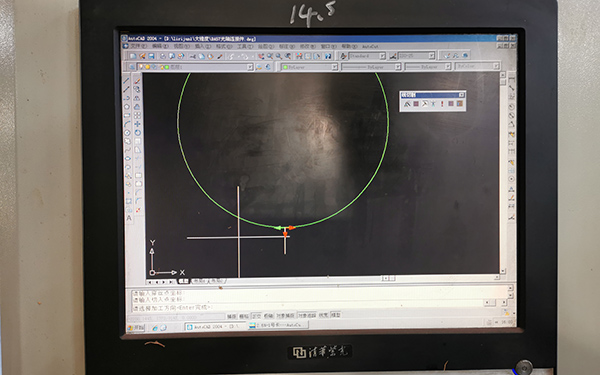Toggle the 栅格 (Grid) status bar button
Viewport: 600px width, 375px height.
(x=244, y=316)
